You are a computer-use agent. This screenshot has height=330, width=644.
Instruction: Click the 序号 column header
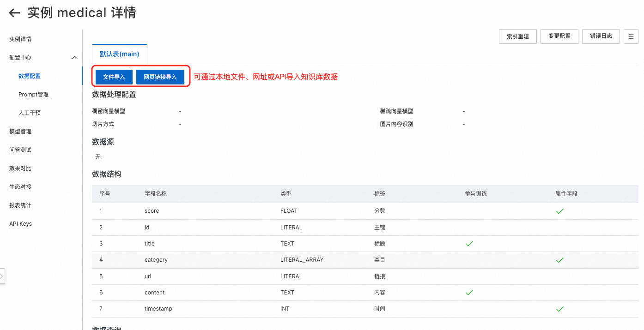point(105,194)
